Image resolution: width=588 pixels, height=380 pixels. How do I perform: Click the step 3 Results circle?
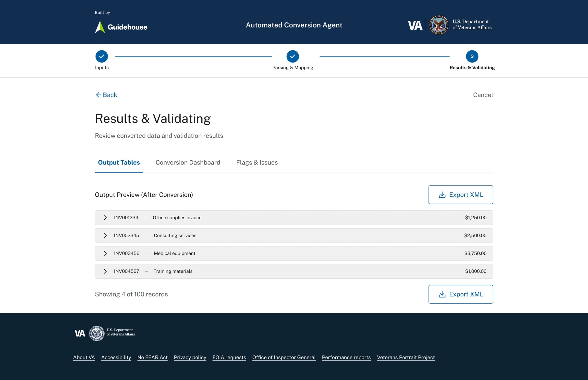472,56
